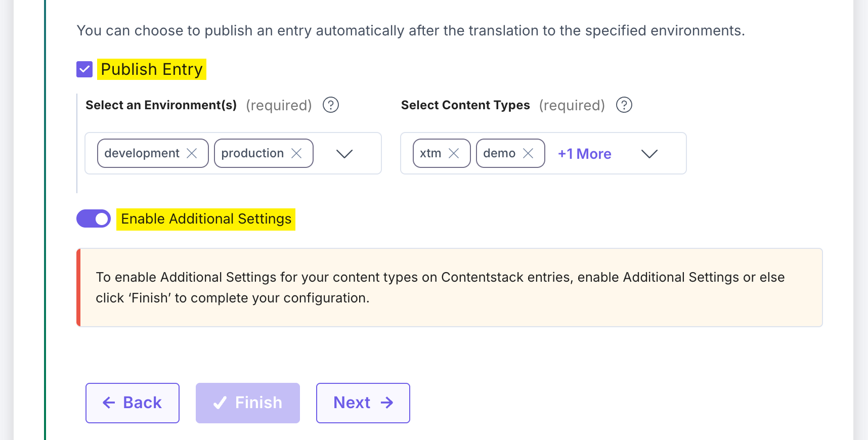868x440 pixels.
Task: Uncheck the Publish Entry checkbox
Action: [84, 69]
